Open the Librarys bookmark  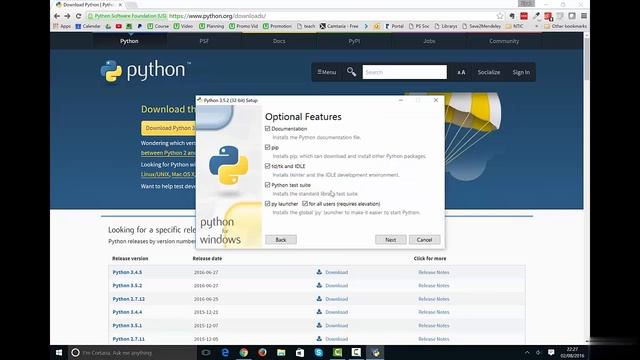tap(446, 26)
